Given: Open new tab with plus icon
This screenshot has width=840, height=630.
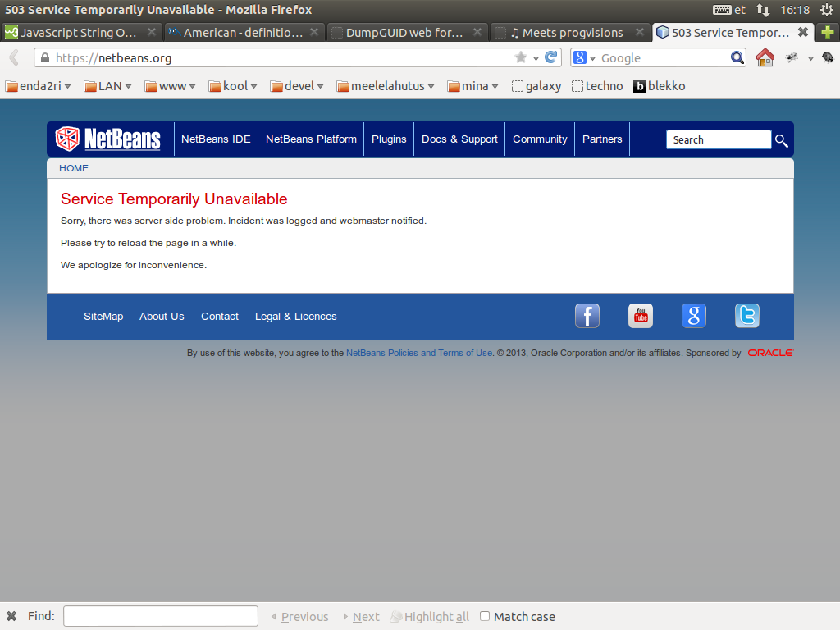Looking at the screenshot, I should click(827, 32).
